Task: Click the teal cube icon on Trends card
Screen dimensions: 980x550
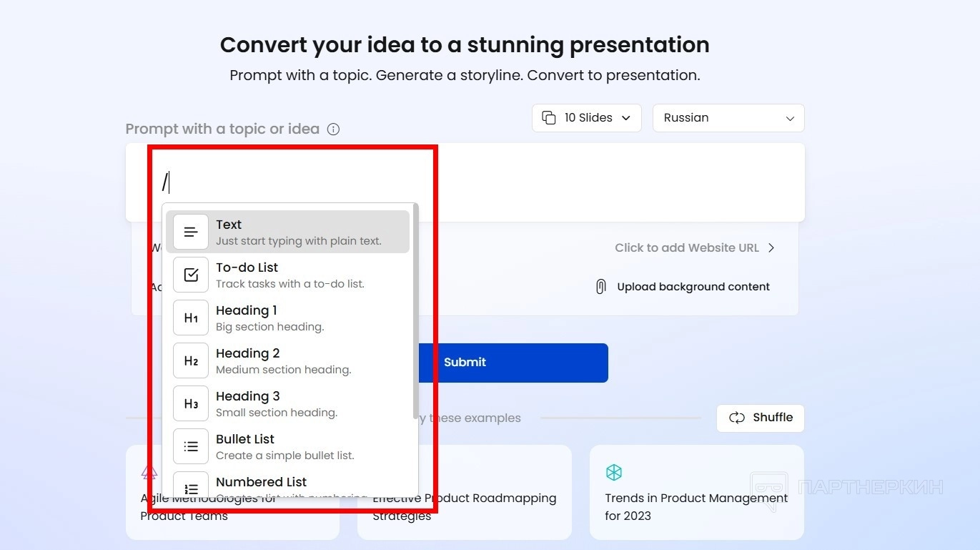Action: pyautogui.click(x=614, y=472)
